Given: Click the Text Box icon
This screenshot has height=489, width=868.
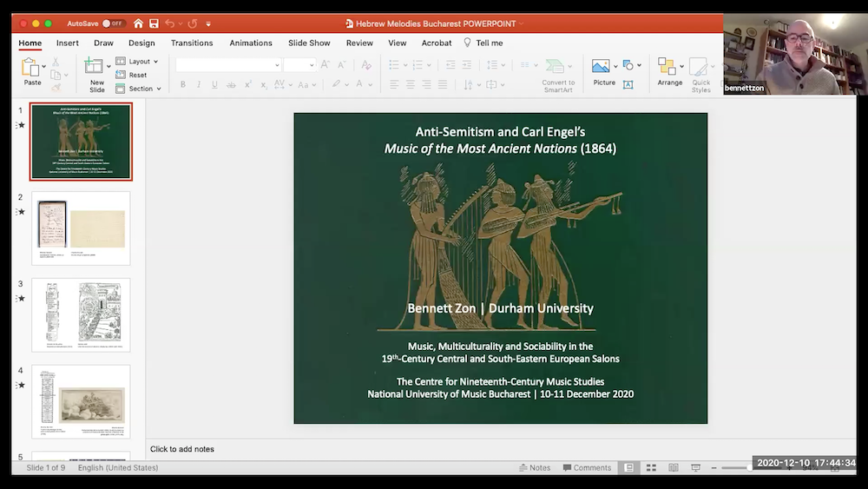Looking at the screenshot, I should click(628, 85).
